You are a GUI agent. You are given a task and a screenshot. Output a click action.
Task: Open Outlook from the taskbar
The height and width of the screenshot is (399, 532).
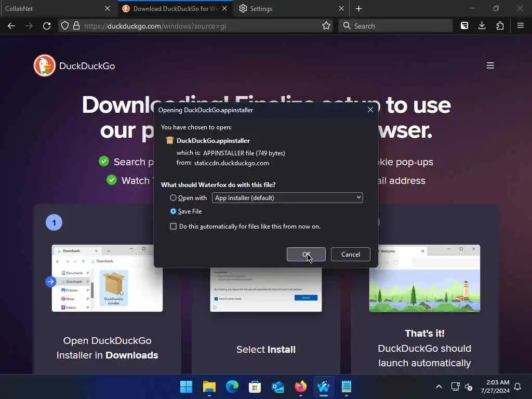(x=277, y=387)
